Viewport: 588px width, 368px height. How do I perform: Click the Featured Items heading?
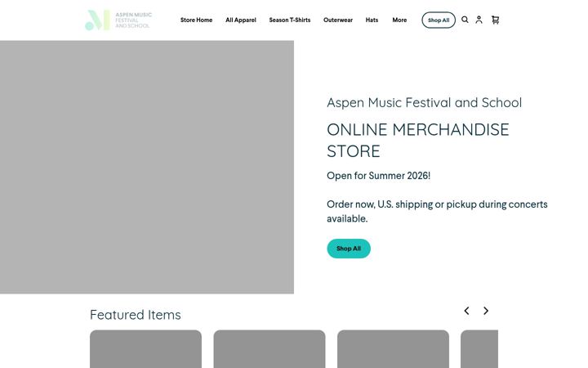(136, 315)
